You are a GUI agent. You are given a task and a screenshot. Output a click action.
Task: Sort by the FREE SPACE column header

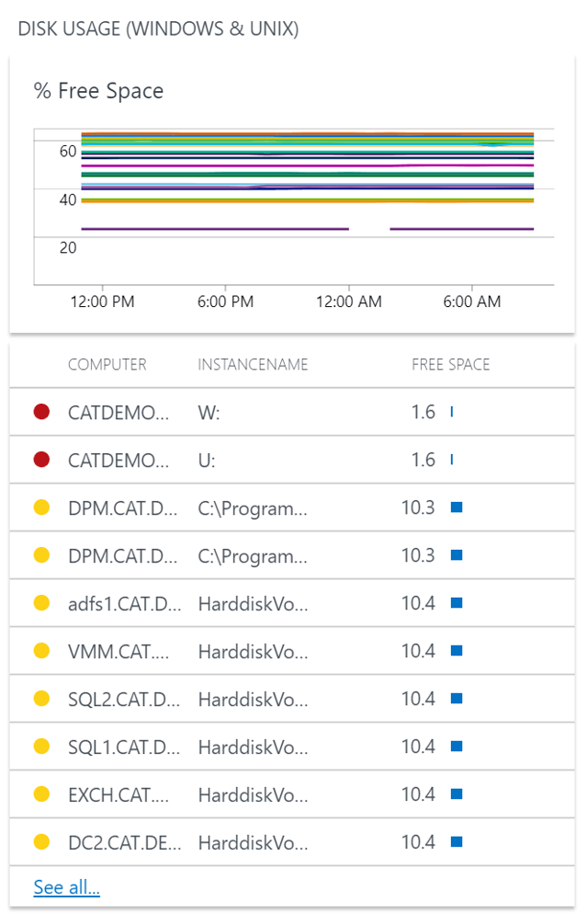(452, 364)
